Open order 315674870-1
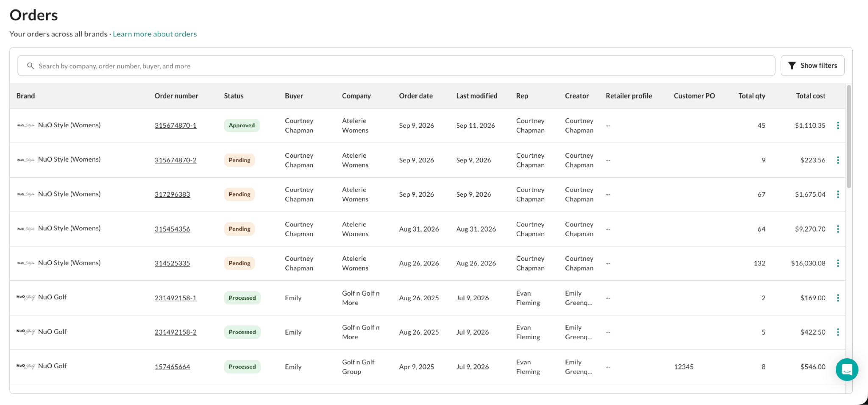Viewport: 868px width, 405px height. tap(175, 126)
